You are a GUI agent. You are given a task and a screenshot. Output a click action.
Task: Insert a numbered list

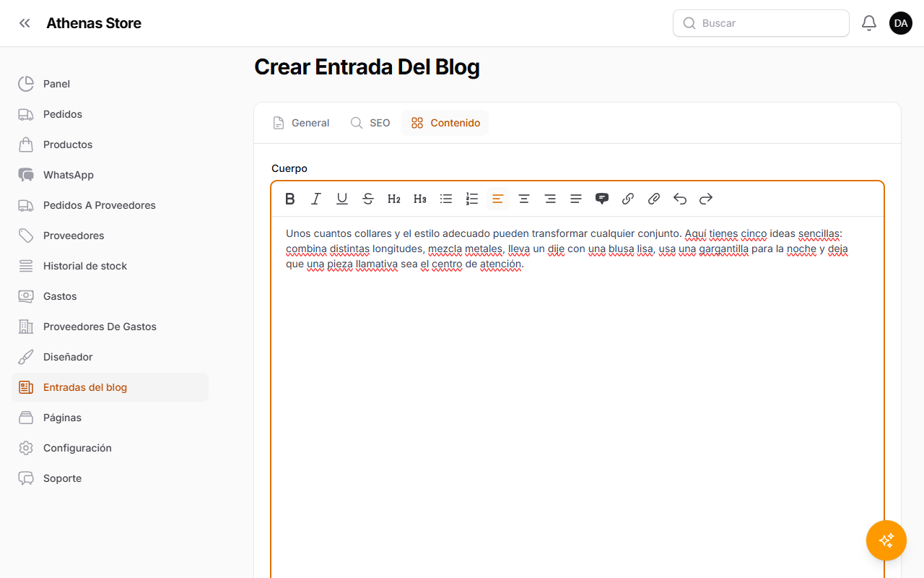click(x=472, y=199)
